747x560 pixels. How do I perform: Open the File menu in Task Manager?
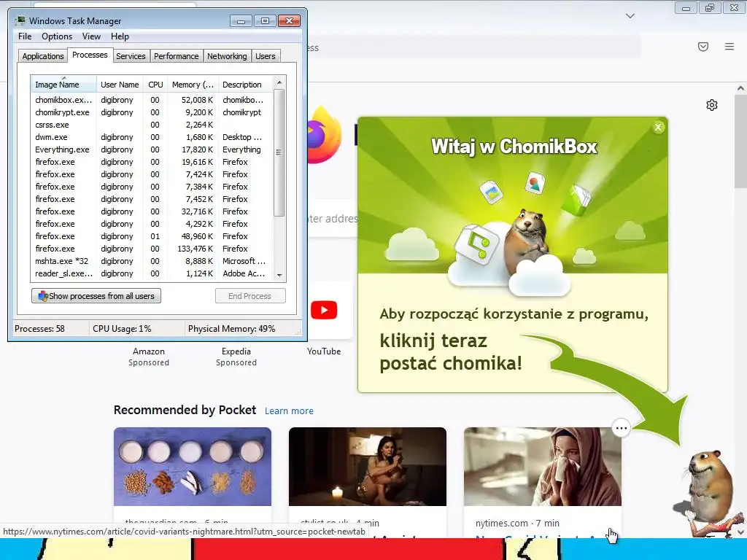25,36
